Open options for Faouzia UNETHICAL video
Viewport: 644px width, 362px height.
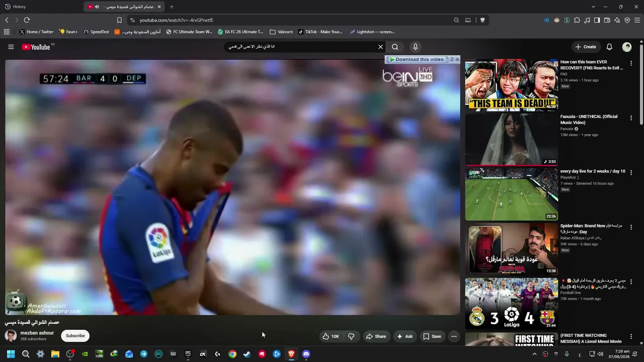point(631,118)
